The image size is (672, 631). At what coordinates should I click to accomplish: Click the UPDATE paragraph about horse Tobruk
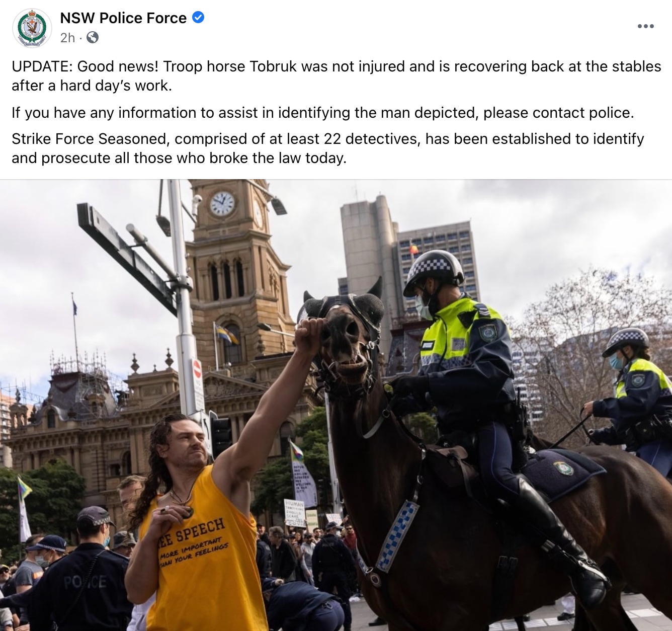(336, 76)
